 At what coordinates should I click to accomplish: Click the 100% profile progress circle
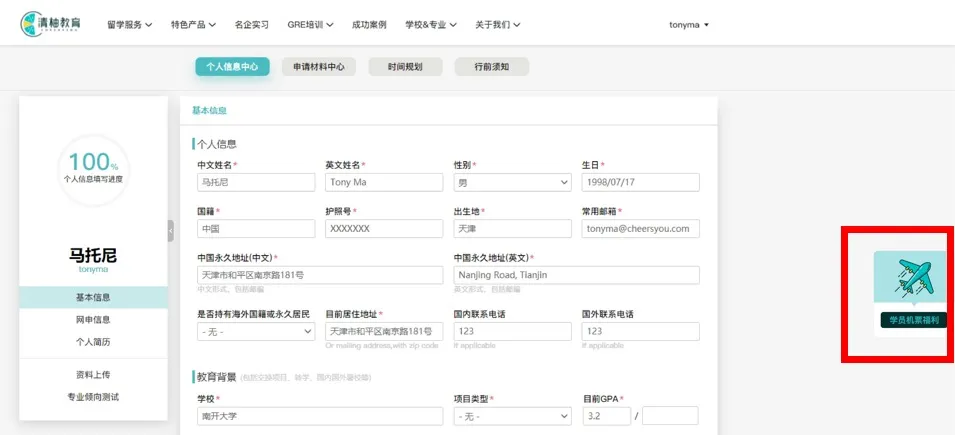tap(93, 168)
